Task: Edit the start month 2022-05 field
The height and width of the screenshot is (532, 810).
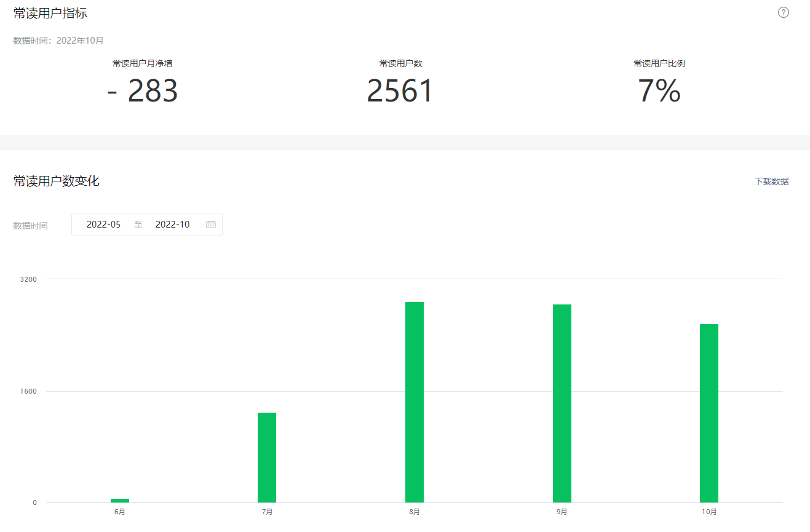Action: [103, 224]
